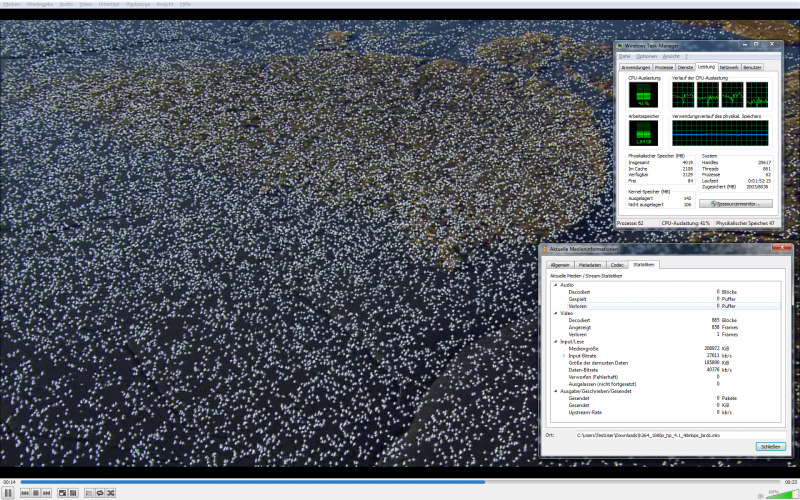Open the Metadaten tab
Screen dimensions: 800x500
tap(590, 265)
